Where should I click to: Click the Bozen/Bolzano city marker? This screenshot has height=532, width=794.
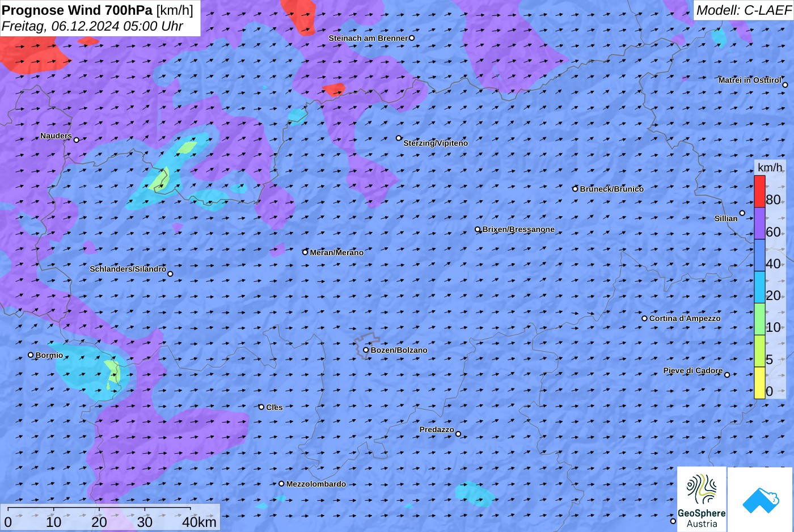pos(366,350)
